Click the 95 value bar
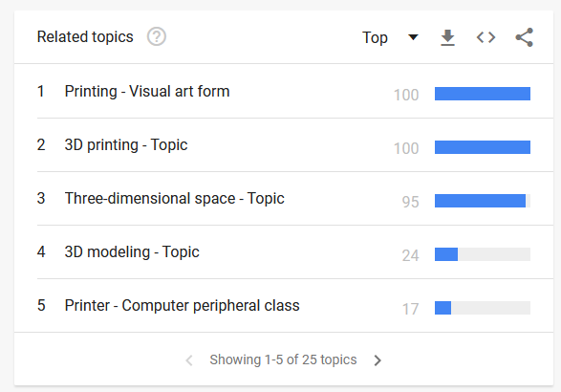 coord(483,201)
